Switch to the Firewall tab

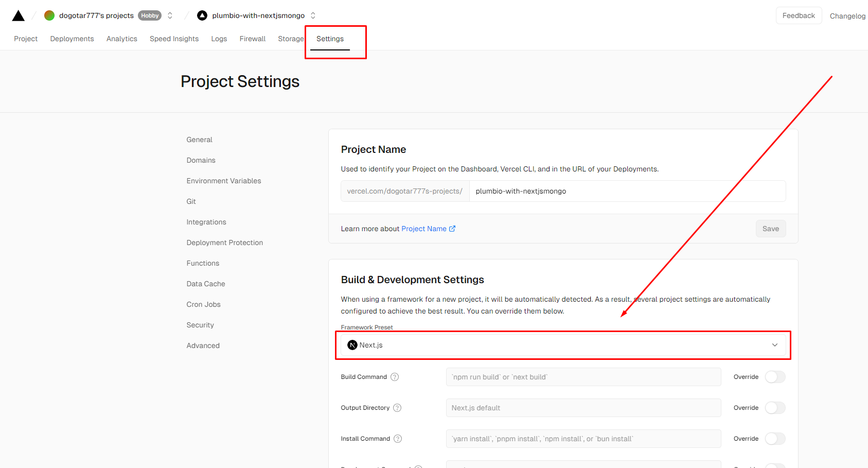[253, 39]
